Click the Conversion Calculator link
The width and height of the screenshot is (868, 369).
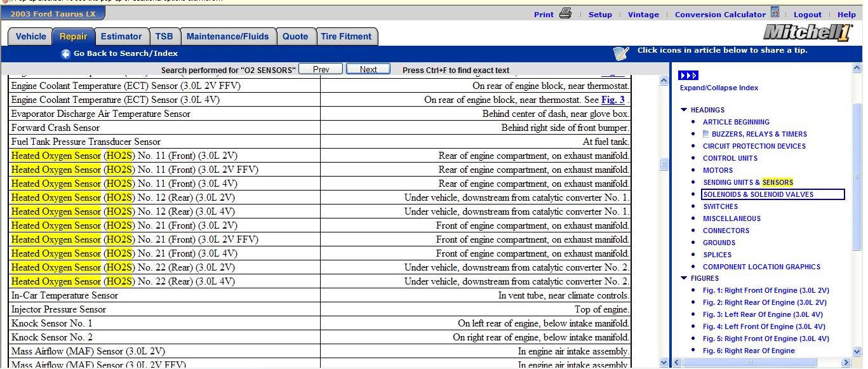(720, 15)
